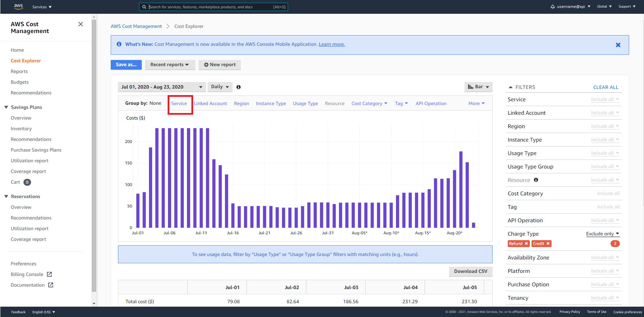644x317 pixels.
Task: Expand the Tag group-by dropdown
Action: click(x=402, y=103)
